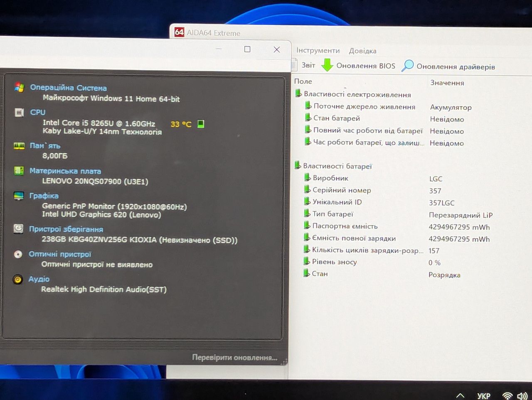Open Оновлення драйверів with magnifier icon
532x400 pixels.
pos(448,66)
